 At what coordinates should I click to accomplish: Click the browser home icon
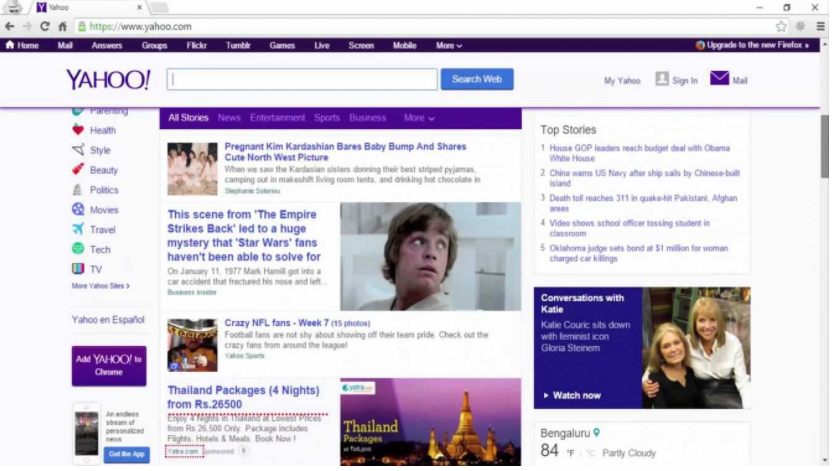[62, 26]
